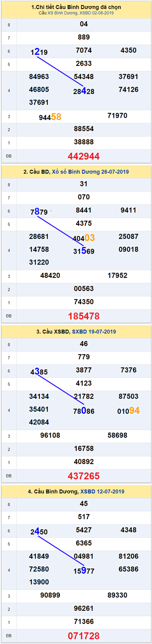
Task: Click the number 96108
Action: (50, 436)
